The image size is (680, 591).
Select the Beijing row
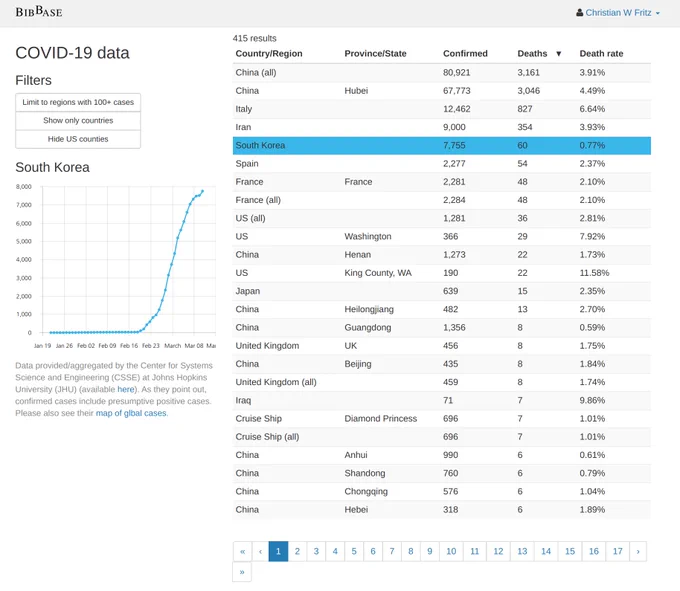click(441, 364)
